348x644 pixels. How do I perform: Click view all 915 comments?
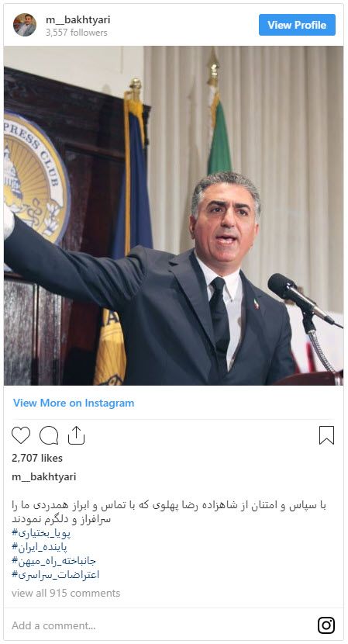click(66, 593)
